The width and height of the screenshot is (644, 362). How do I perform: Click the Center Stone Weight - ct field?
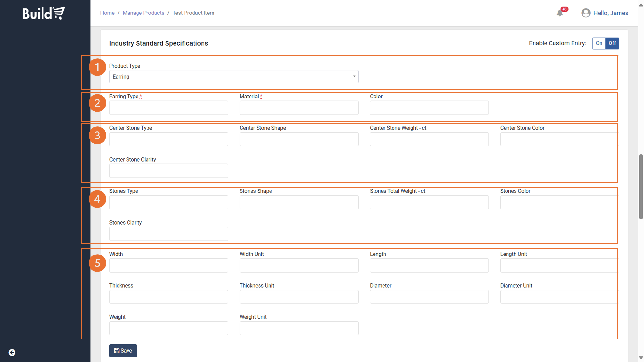pos(429,139)
